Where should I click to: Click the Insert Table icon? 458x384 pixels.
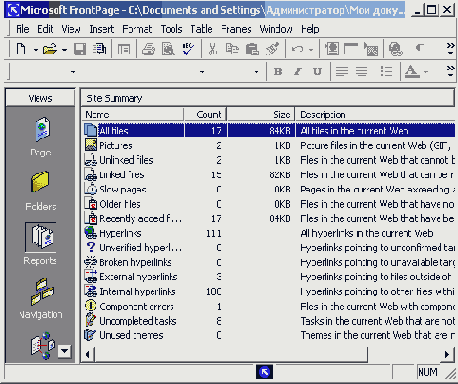[x=351, y=49]
